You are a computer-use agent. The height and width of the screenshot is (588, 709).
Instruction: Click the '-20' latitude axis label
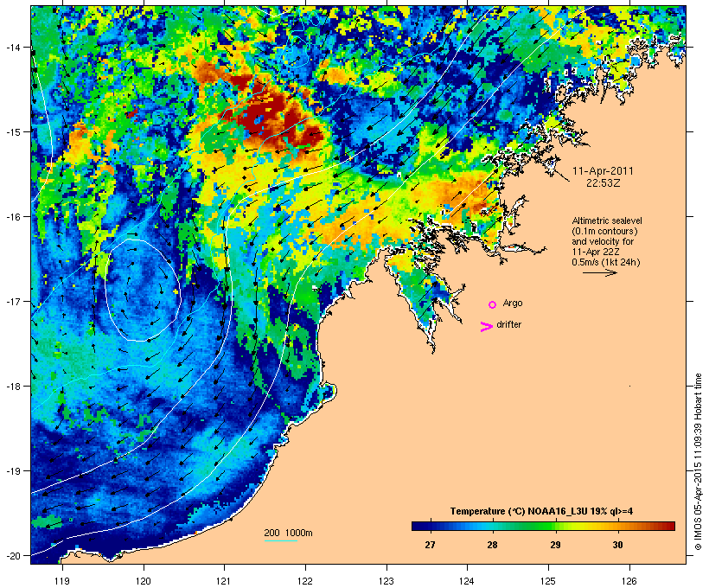pos(12,555)
